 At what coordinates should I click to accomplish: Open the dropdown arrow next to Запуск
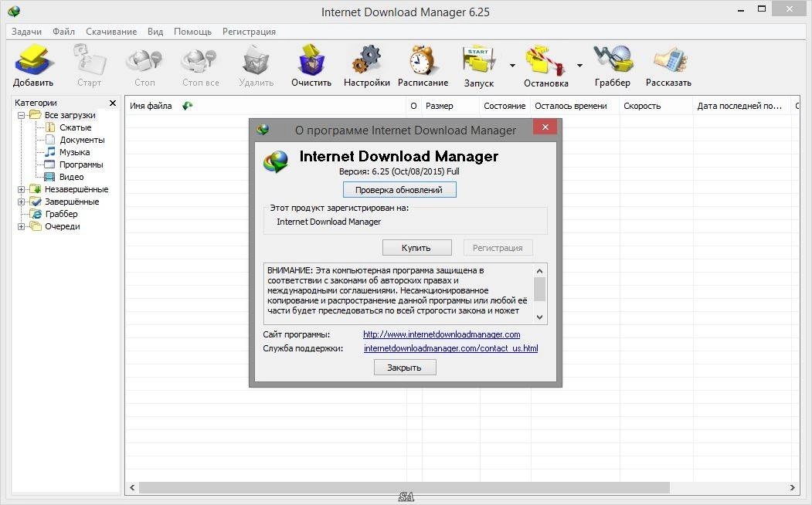[x=512, y=66]
